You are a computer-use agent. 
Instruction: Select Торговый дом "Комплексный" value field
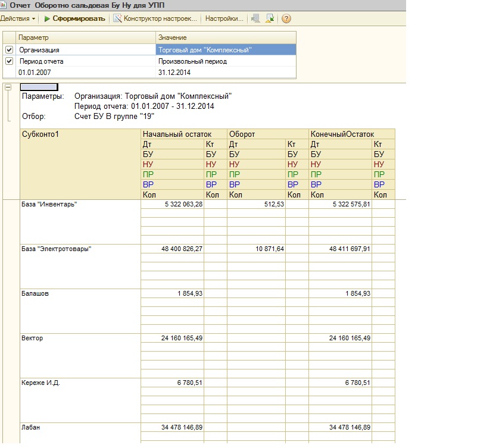[x=226, y=50]
